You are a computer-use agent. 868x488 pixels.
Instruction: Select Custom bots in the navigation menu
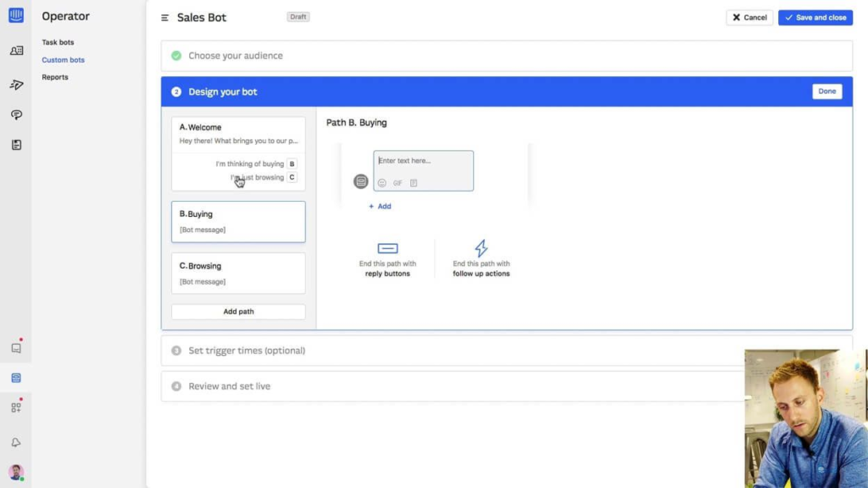(x=64, y=59)
